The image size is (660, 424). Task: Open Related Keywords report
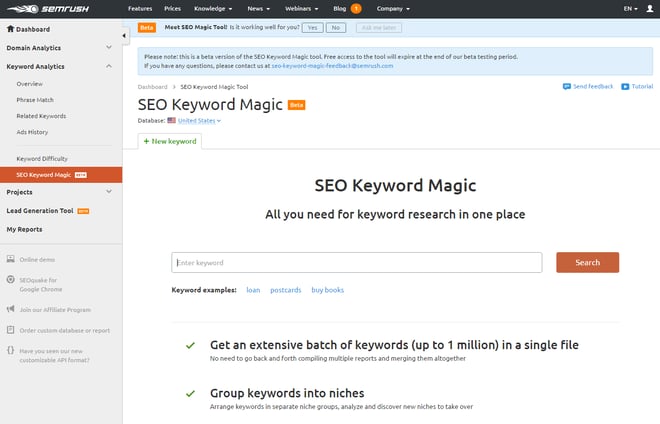point(41,116)
